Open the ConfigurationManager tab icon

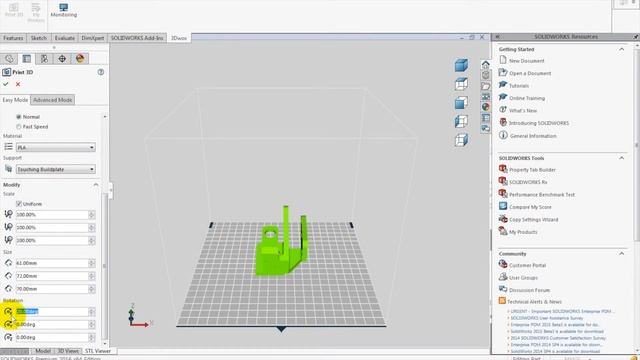[x=44, y=59]
